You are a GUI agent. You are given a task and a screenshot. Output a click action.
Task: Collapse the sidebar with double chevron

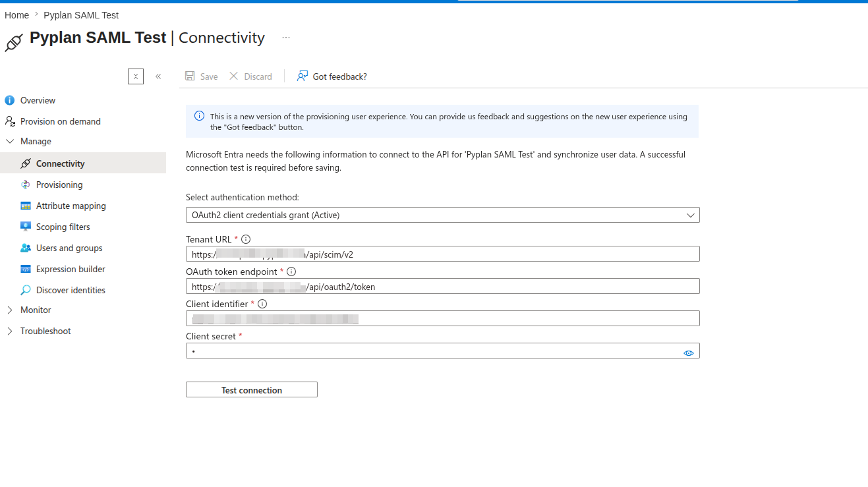(158, 76)
